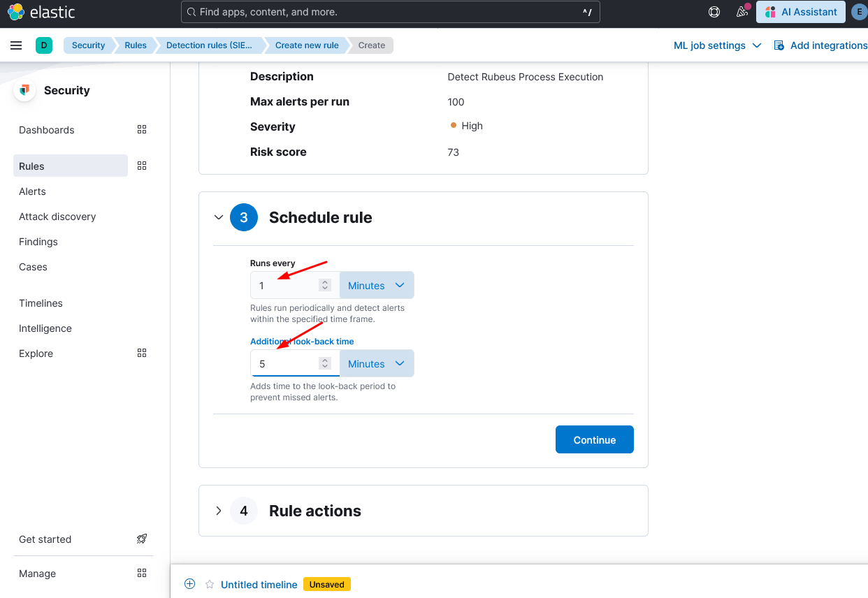Add a new timeline with plus icon
Screen dimensions: 868x598
tap(189, 584)
